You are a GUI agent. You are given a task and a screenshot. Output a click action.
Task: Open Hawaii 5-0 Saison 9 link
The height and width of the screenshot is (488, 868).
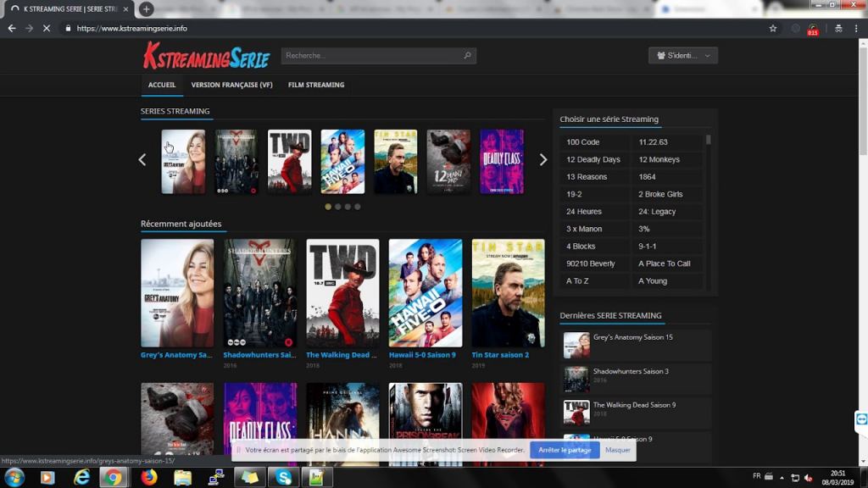[422, 355]
